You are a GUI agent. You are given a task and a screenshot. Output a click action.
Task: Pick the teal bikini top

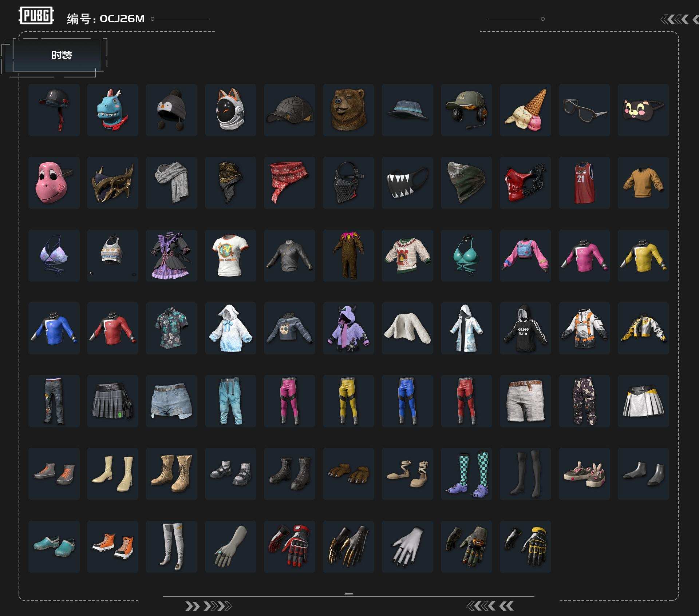[x=466, y=255]
